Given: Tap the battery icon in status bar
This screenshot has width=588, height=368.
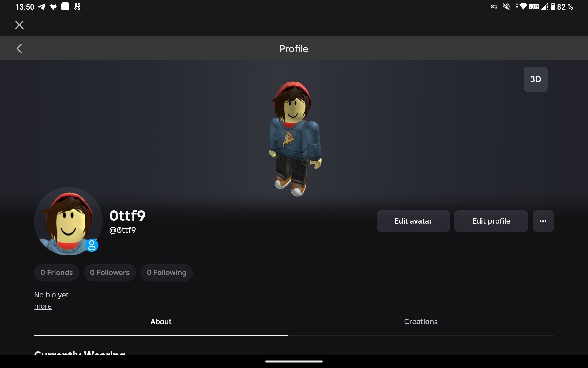Looking at the screenshot, I should (553, 6).
